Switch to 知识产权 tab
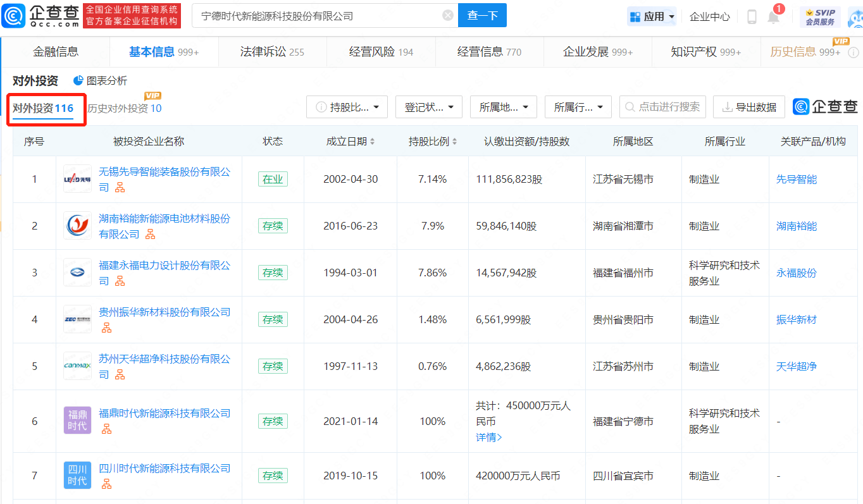This screenshot has width=863, height=504. (x=706, y=52)
